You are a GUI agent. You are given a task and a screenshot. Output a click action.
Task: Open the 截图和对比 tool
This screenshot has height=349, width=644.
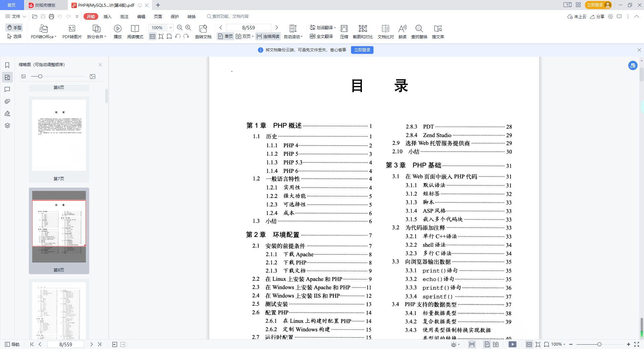tap(363, 29)
